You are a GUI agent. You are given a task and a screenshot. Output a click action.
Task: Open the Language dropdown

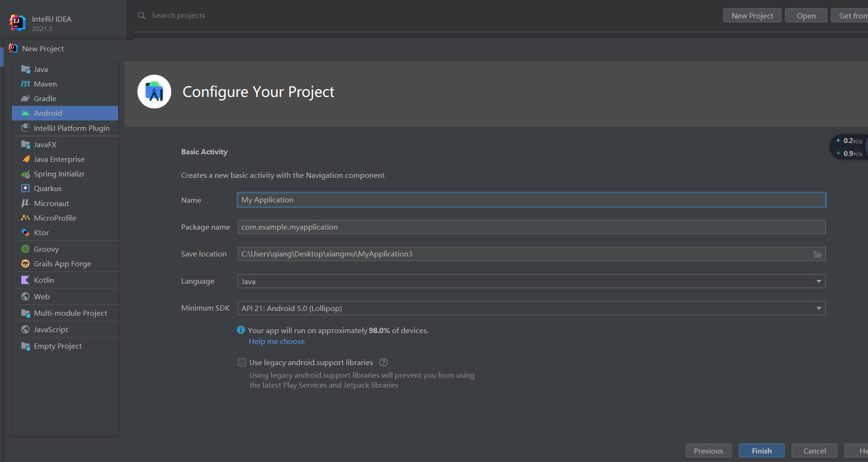(532, 281)
